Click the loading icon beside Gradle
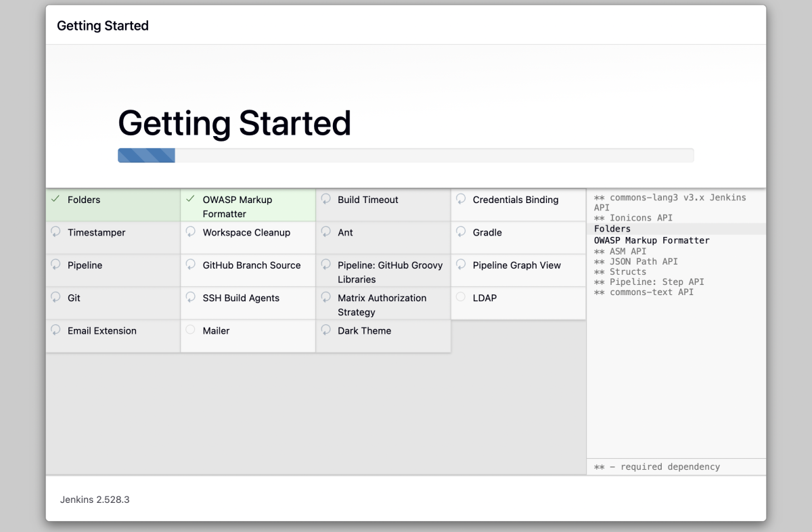This screenshot has height=532, width=812. (x=461, y=231)
